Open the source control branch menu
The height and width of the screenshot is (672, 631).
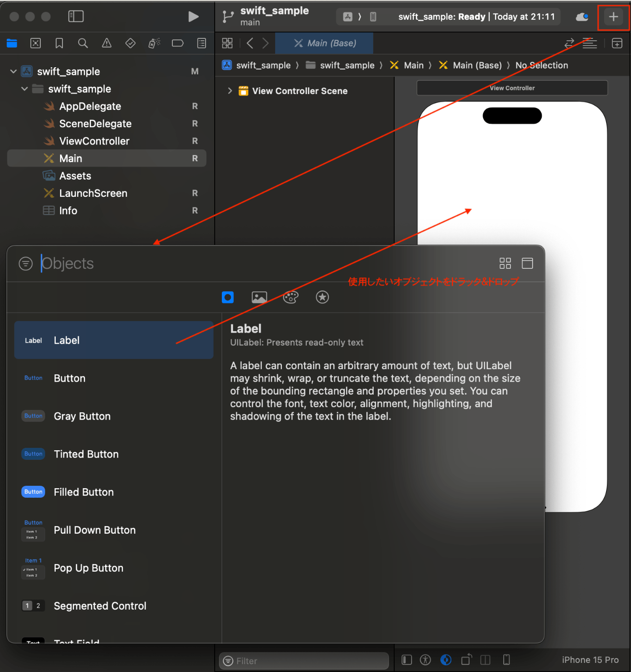228,17
